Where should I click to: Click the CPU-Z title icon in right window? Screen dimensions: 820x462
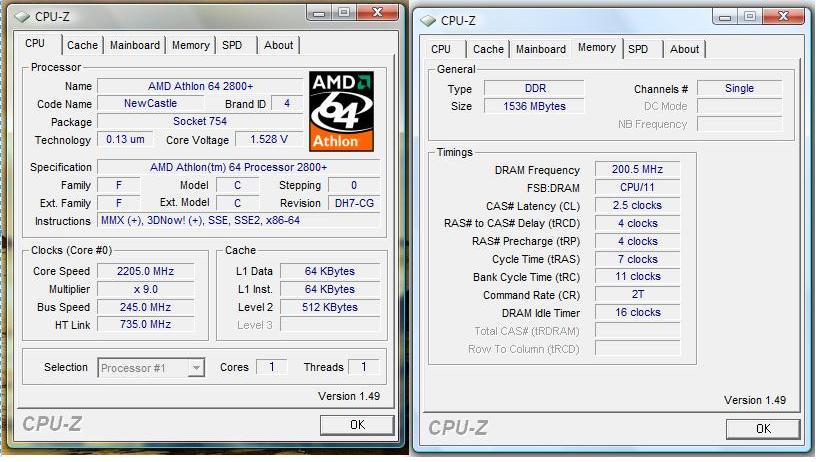click(428, 21)
